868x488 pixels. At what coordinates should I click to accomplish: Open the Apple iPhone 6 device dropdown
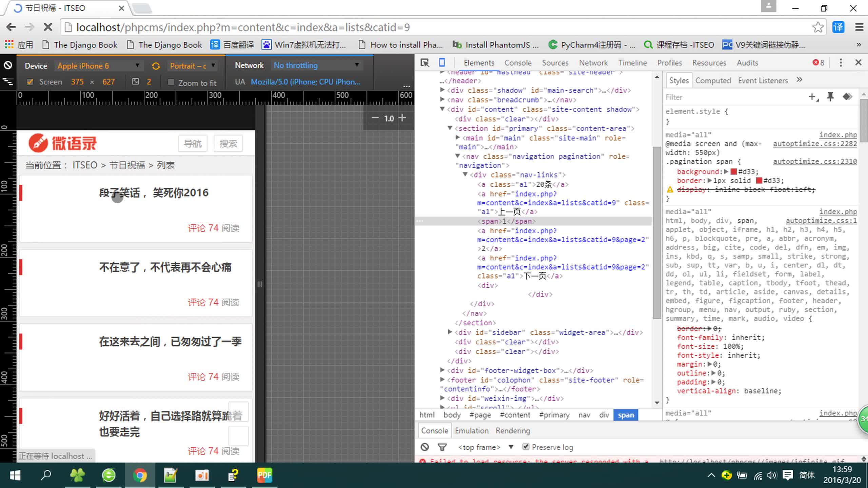pyautogui.click(x=98, y=66)
